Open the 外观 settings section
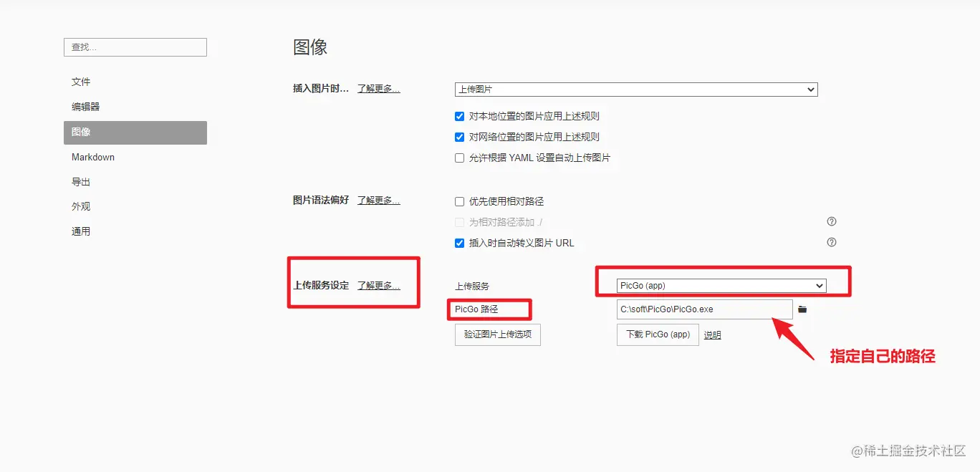Screen dimensions: 980x472 pos(135,206)
